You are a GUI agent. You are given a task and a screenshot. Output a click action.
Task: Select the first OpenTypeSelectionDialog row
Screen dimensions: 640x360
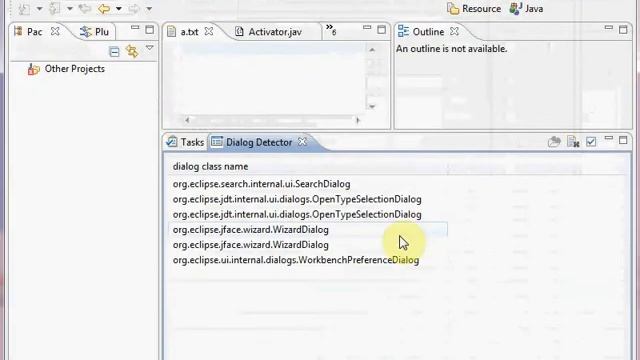coord(297,199)
